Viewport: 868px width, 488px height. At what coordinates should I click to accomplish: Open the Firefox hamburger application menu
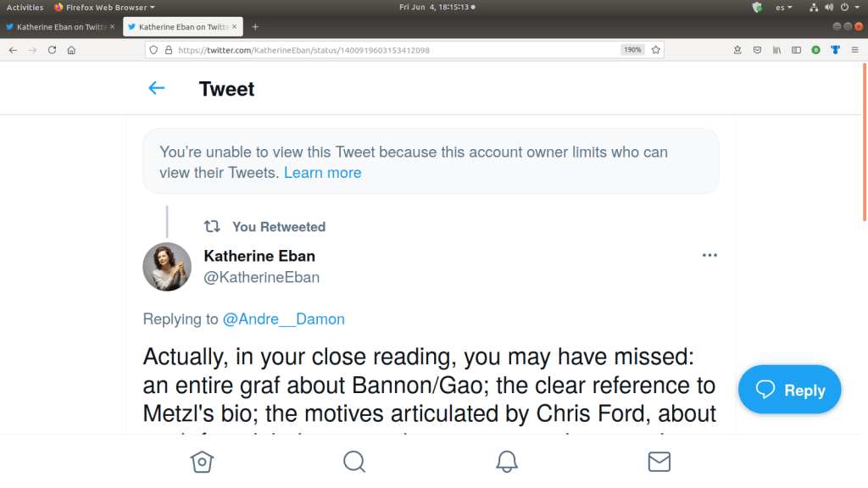coord(855,50)
